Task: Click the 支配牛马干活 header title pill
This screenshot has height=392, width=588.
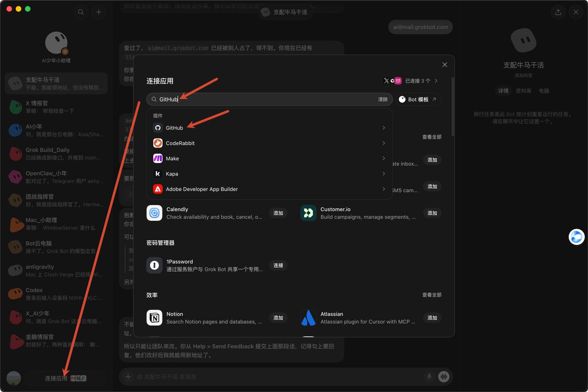Action: (285, 12)
